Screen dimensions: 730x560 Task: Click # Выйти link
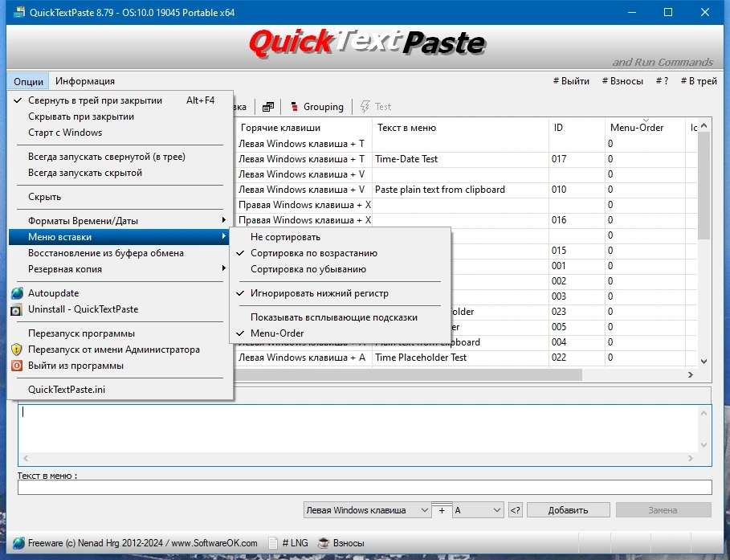click(571, 81)
